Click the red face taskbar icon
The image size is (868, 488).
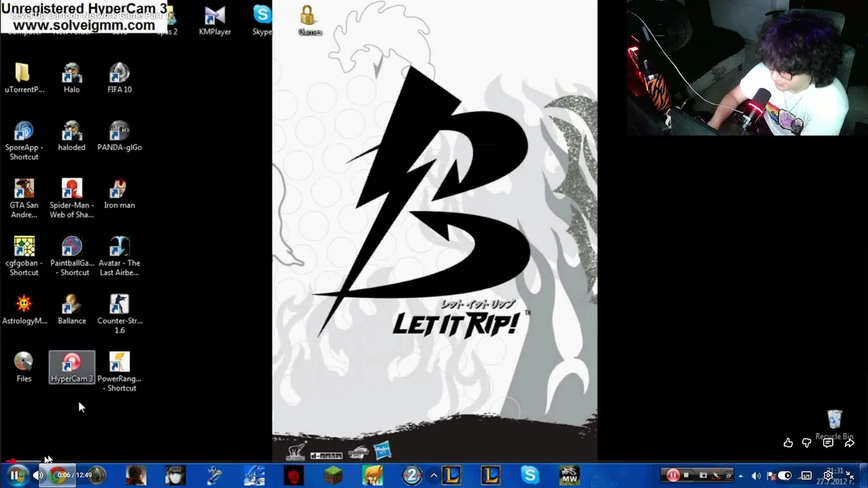[294, 475]
